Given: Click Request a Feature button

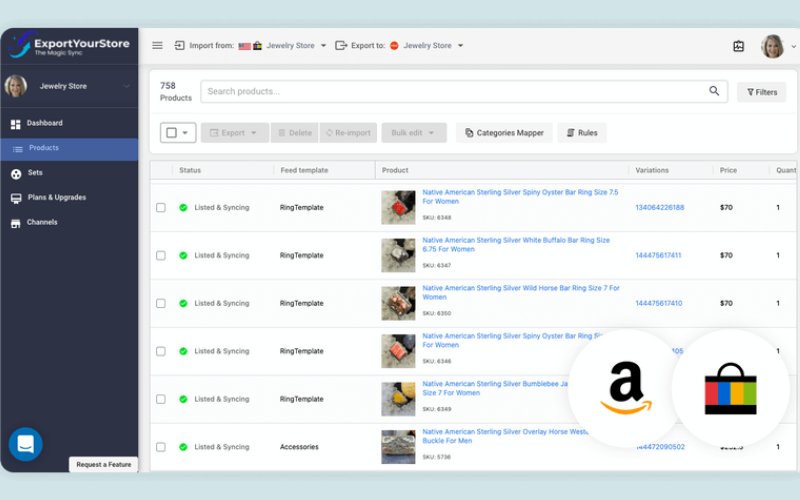Looking at the screenshot, I should 104,464.
